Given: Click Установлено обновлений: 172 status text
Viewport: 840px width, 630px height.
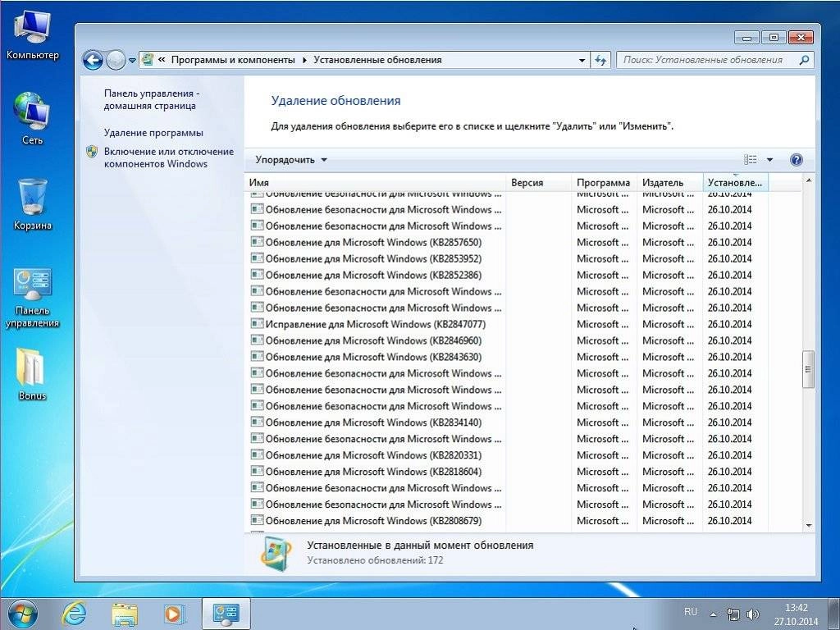Looking at the screenshot, I should pyautogui.click(x=375, y=560).
